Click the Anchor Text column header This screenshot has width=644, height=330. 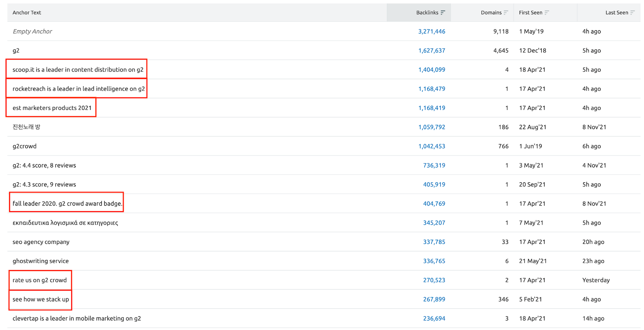tap(27, 12)
